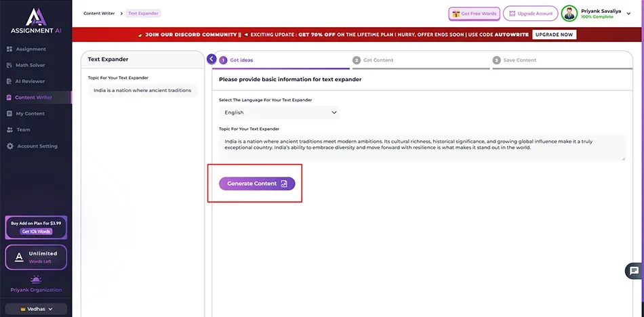The height and width of the screenshot is (317, 644).
Task: Click the AI Reviewer sidebar icon
Action: pos(9,81)
